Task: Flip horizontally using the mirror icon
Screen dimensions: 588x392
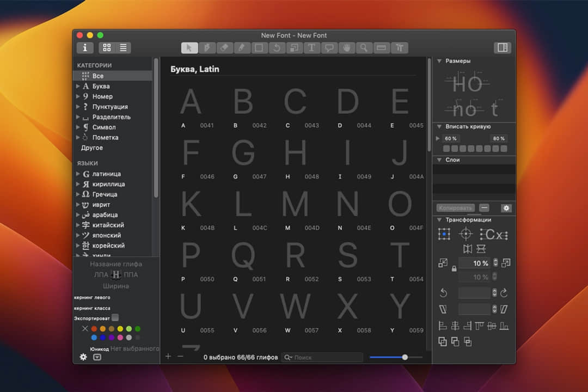Action: coord(467,249)
